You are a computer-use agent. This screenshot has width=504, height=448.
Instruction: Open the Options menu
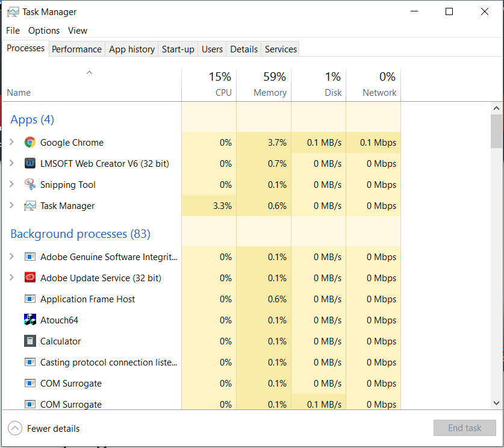[44, 31]
